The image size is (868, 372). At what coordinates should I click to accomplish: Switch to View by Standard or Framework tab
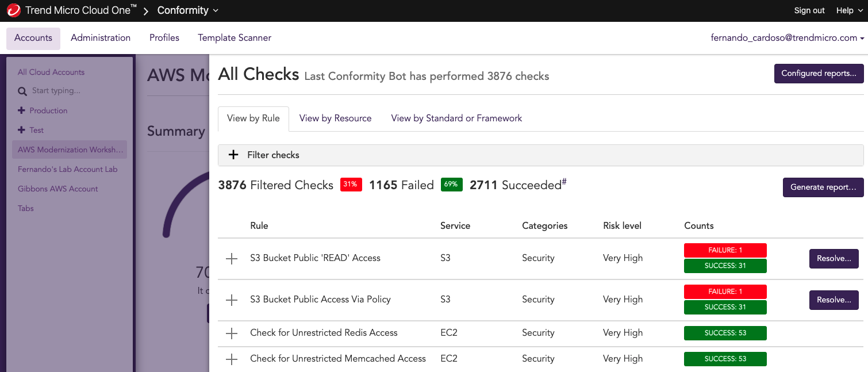click(456, 118)
